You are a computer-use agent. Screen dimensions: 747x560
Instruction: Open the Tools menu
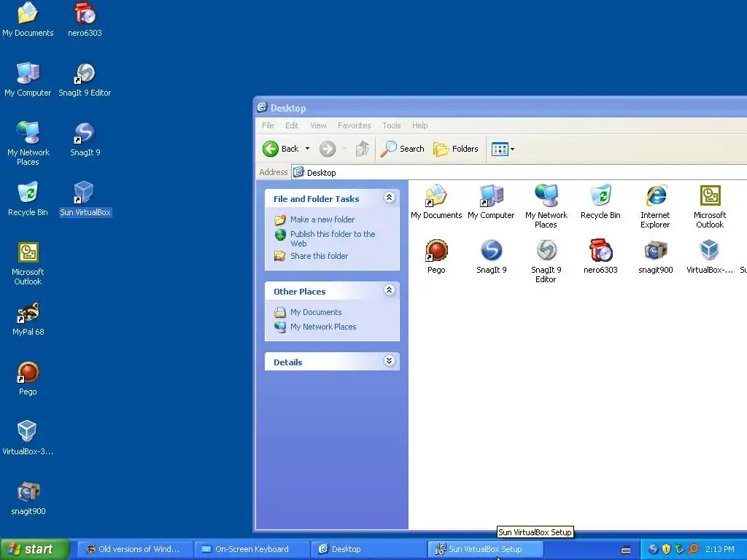[x=391, y=125]
